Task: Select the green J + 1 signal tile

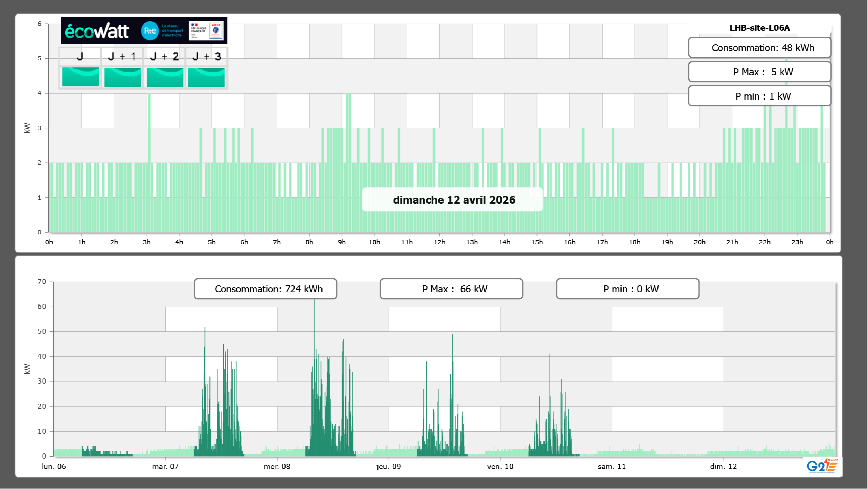Action: click(122, 77)
